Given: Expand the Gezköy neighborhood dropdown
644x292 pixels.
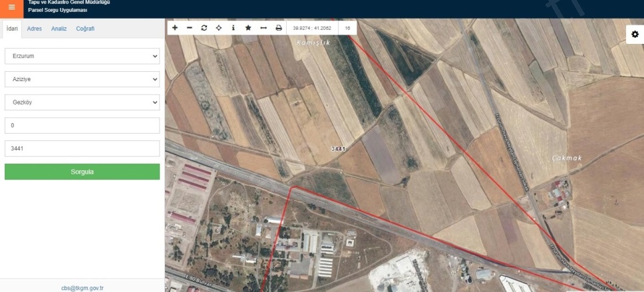Looking at the screenshot, I should (x=82, y=102).
